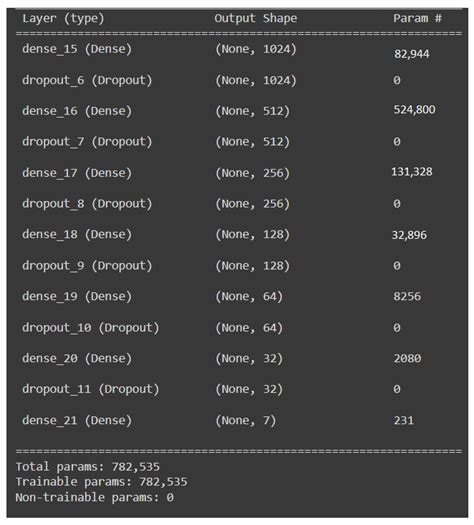Click parameter count 2080 for dense_20
Viewport: 474px width, 525px height.
click(407, 359)
